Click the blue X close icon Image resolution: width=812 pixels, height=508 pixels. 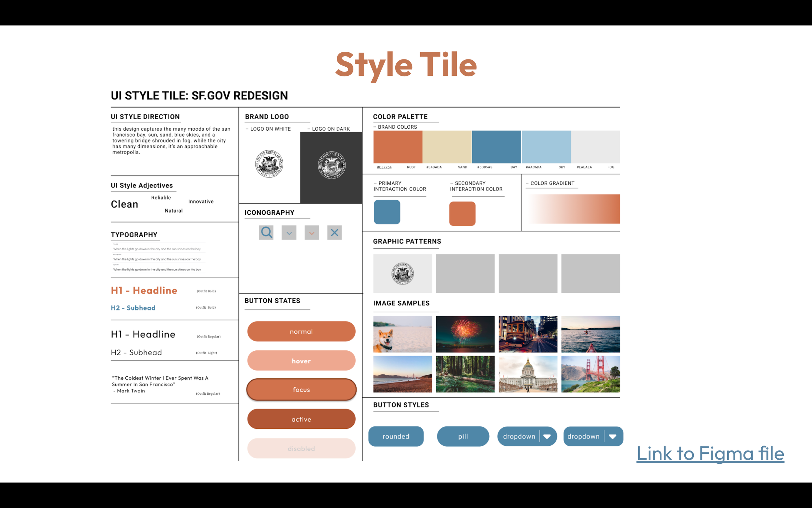334,232
